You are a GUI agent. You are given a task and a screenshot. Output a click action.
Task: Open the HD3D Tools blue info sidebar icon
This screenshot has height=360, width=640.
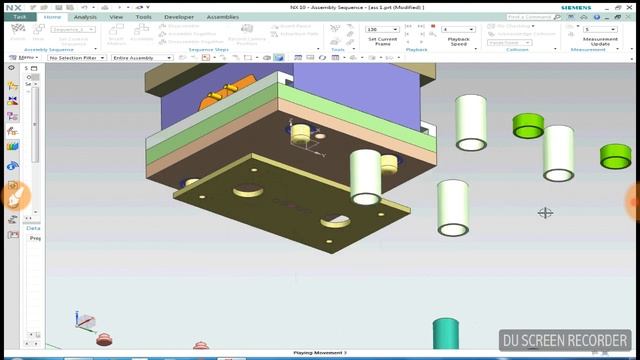pos(13,166)
